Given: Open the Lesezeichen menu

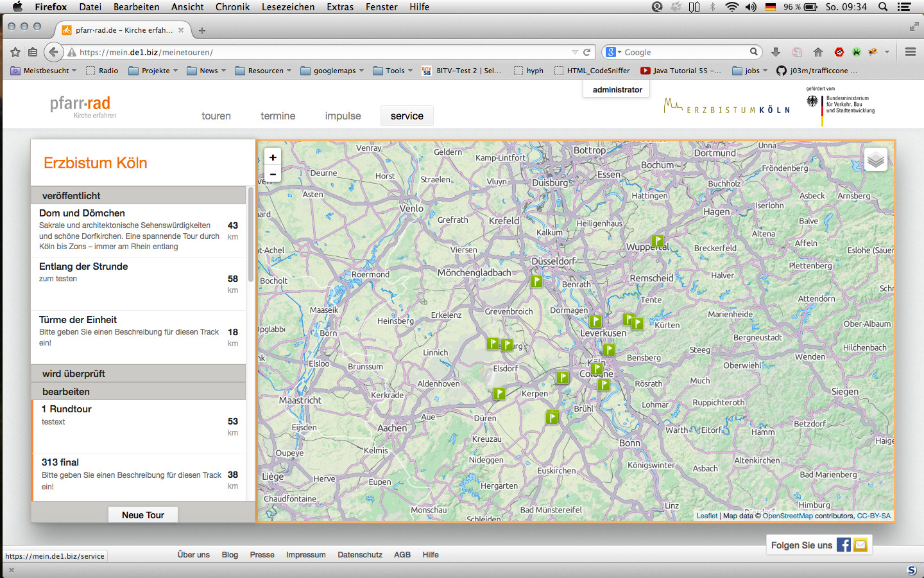Looking at the screenshot, I should click(288, 7).
